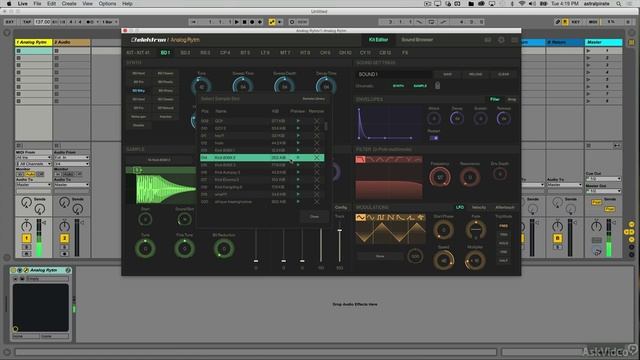Toggle chromatic SAMPLE mode
The height and width of the screenshot is (360, 640).
[x=420, y=86]
